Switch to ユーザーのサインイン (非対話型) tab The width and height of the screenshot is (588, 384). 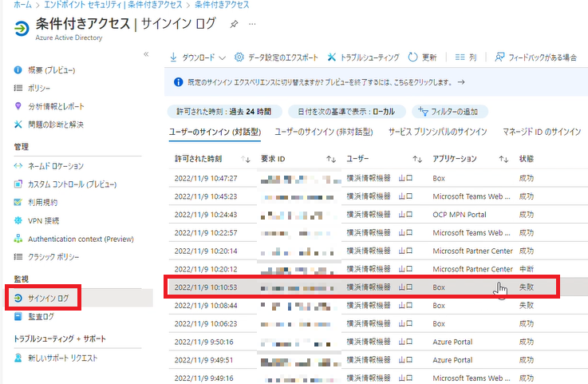(324, 132)
